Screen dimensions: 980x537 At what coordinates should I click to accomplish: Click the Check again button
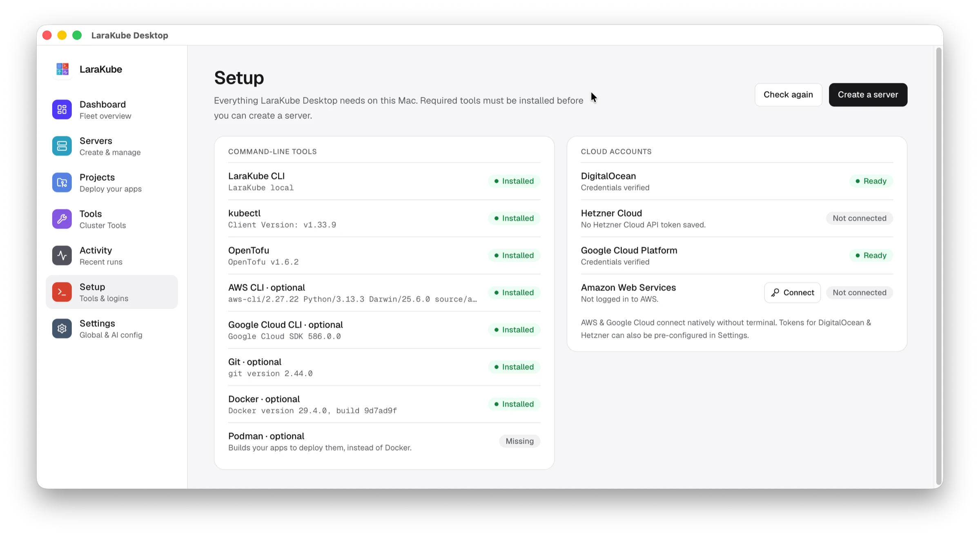(788, 95)
